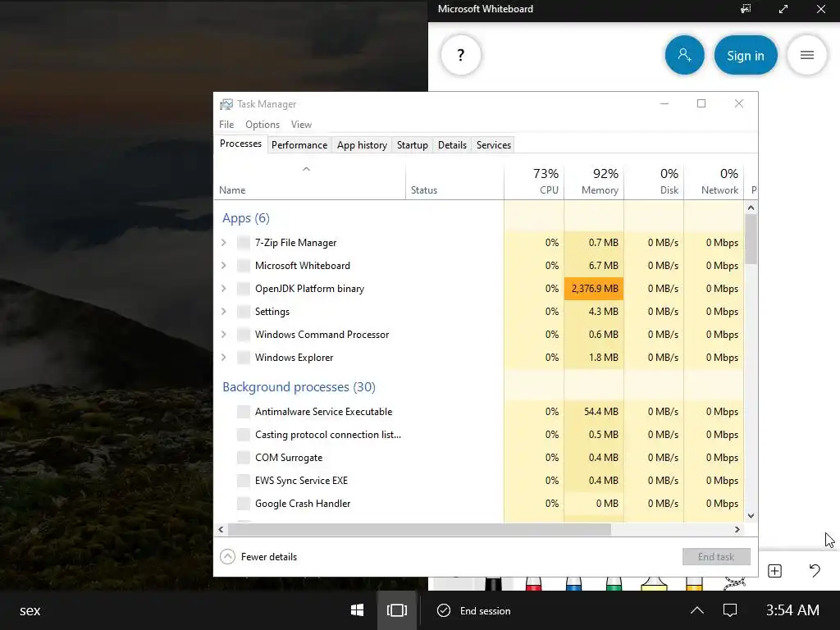Expand the Windows Explorer process row
Viewport: 840px width, 630px height.
[224, 358]
